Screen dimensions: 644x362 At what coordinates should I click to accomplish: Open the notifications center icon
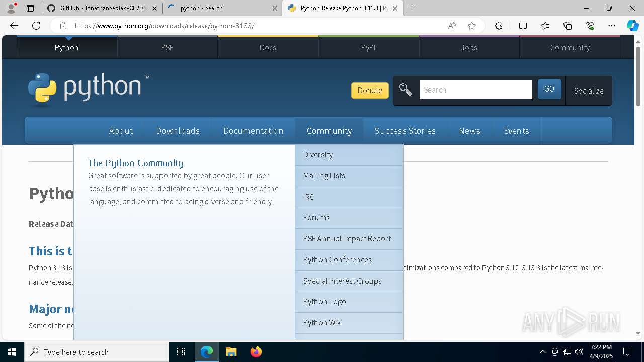627,352
